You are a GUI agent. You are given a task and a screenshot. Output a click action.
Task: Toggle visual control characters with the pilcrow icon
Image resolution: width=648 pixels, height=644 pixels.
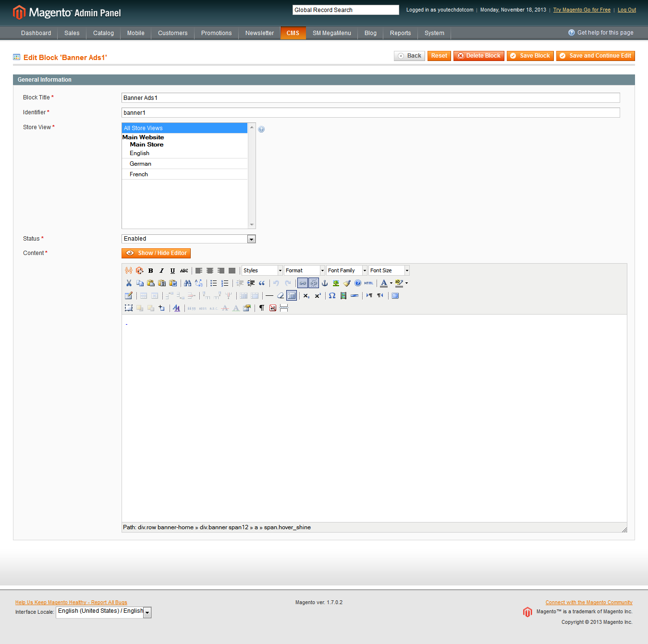(x=262, y=308)
